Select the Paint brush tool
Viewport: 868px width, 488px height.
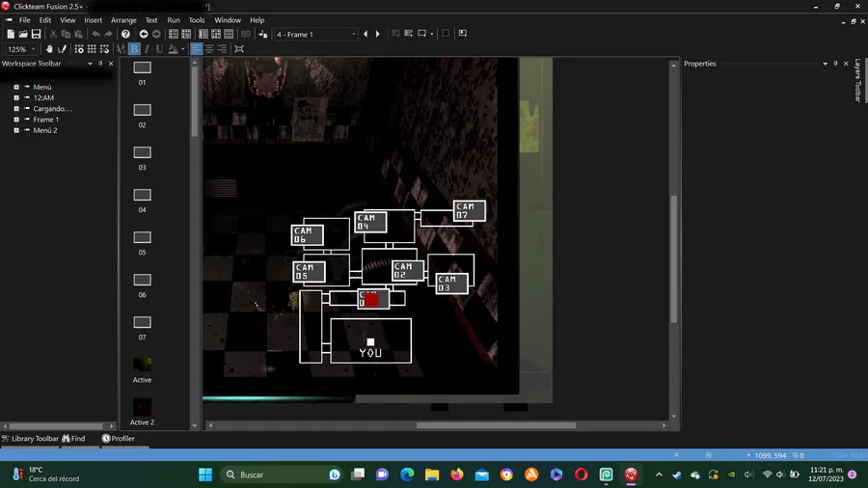pyautogui.click(x=62, y=49)
